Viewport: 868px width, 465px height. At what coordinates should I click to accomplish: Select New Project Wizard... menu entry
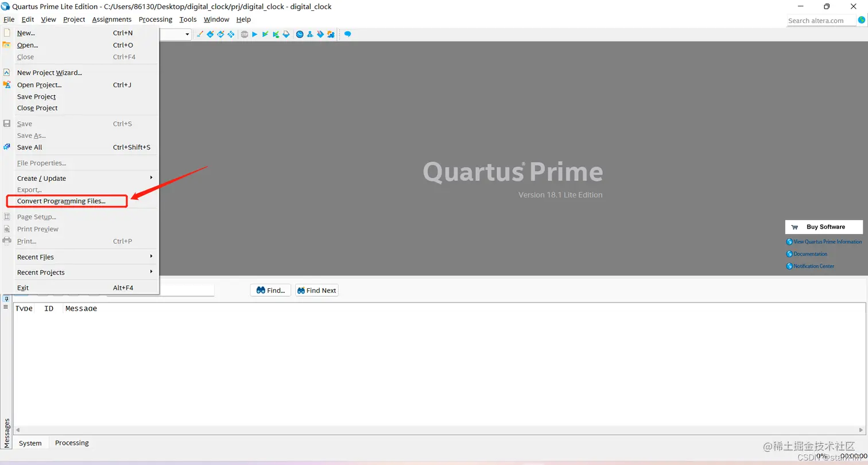[86, 73]
